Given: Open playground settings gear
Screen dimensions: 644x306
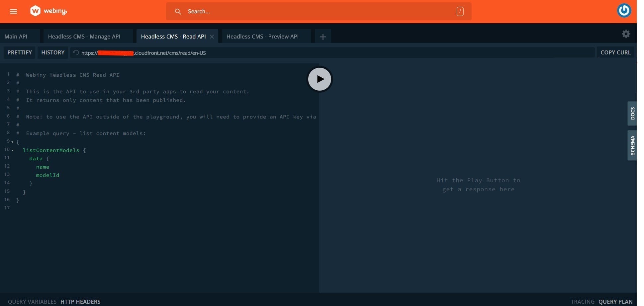Looking at the screenshot, I should tap(626, 34).
